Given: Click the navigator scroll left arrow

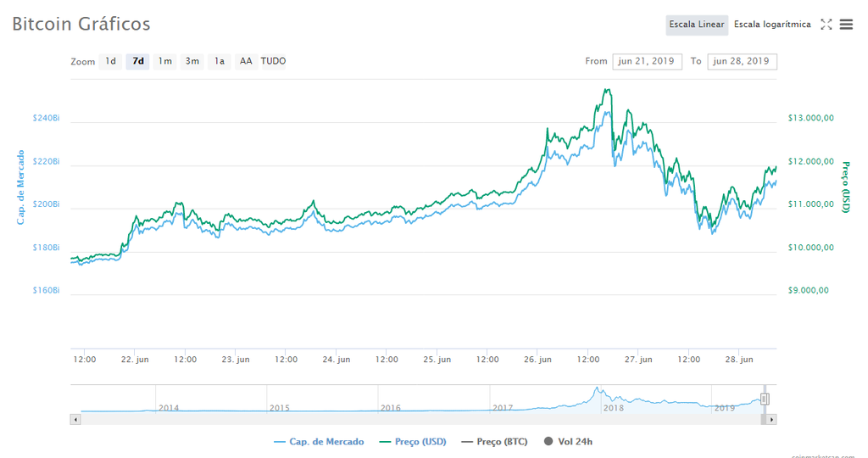Looking at the screenshot, I should (x=75, y=420).
